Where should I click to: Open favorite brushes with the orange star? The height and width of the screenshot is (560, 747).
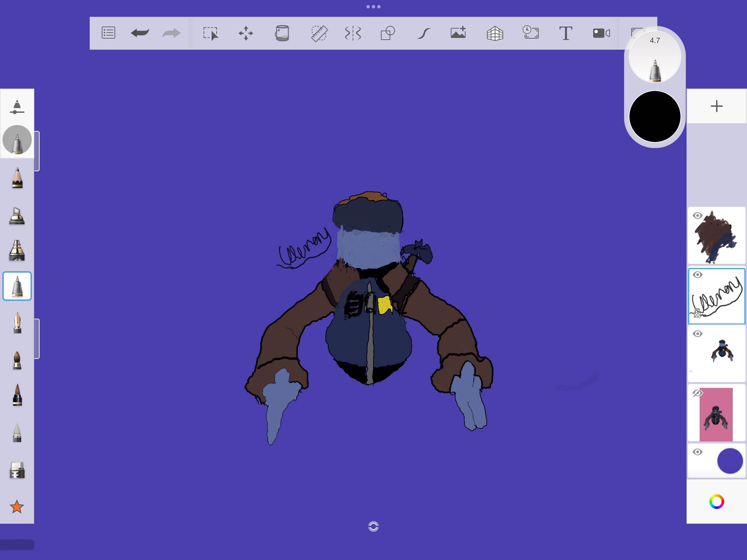click(x=17, y=507)
